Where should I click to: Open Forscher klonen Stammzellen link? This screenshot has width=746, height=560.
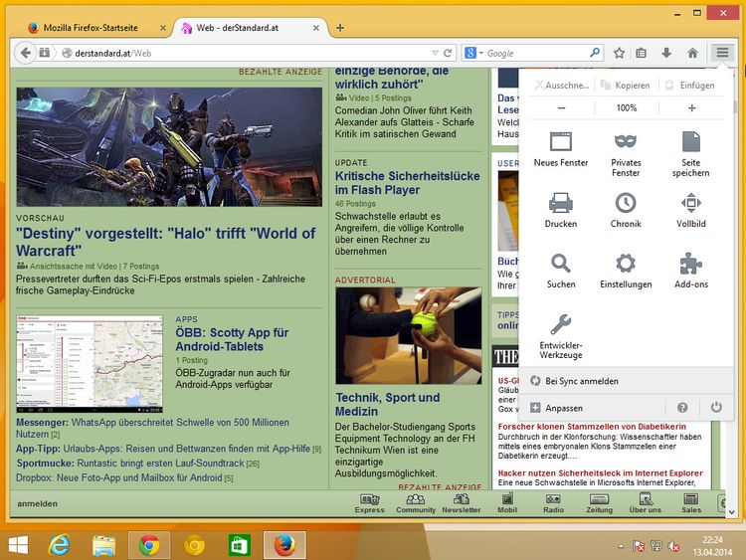click(x=592, y=427)
